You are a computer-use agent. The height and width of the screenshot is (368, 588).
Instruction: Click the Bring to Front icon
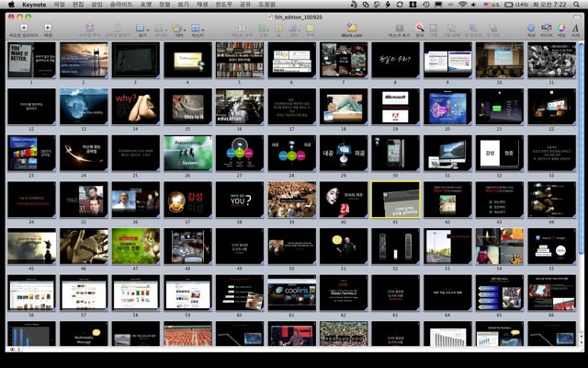click(473, 29)
